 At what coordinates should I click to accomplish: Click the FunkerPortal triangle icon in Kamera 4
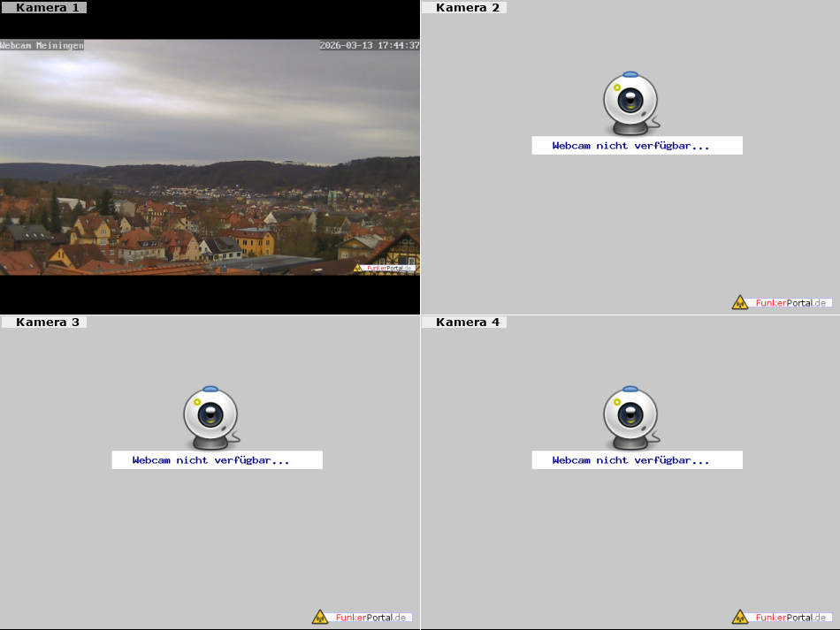740,617
